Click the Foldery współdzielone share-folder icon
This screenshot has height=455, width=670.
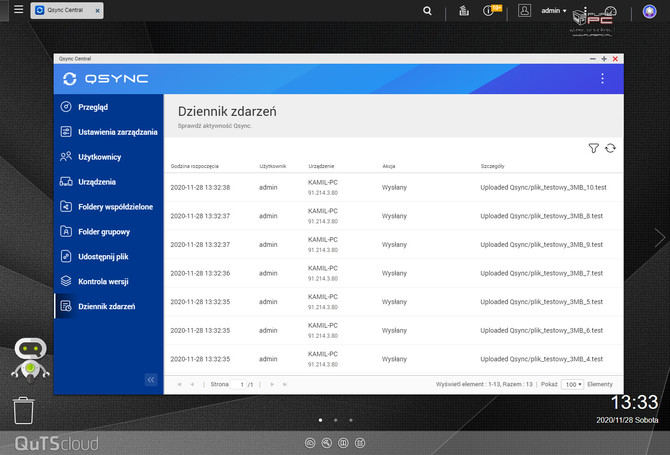(66, 206)
